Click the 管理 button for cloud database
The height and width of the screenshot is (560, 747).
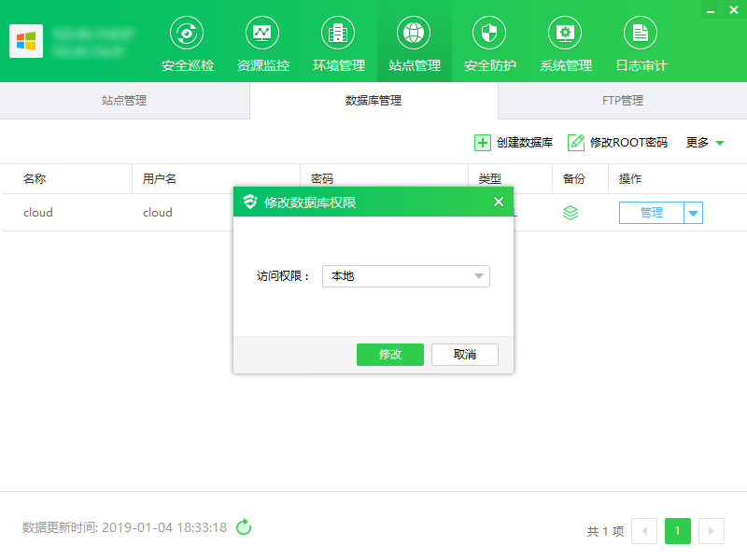click(651, 213)
